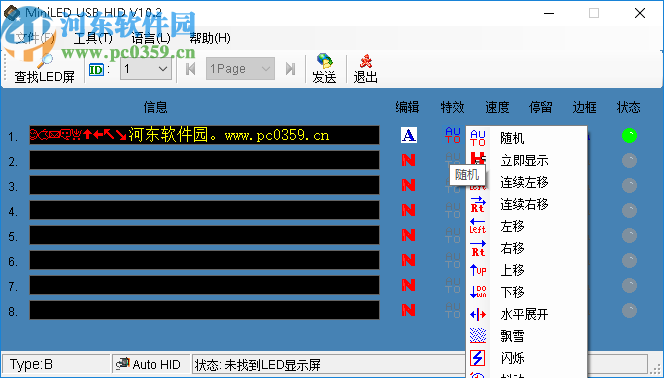Screen dimensions: 664x378
Task: Choose 上移 (move up) effect from the menu
Action: 526,270
